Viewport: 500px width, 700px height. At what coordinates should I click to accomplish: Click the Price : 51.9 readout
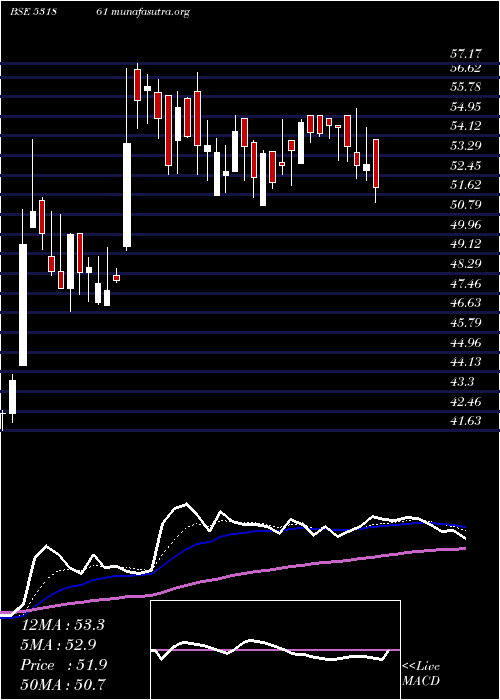(63, 665)
